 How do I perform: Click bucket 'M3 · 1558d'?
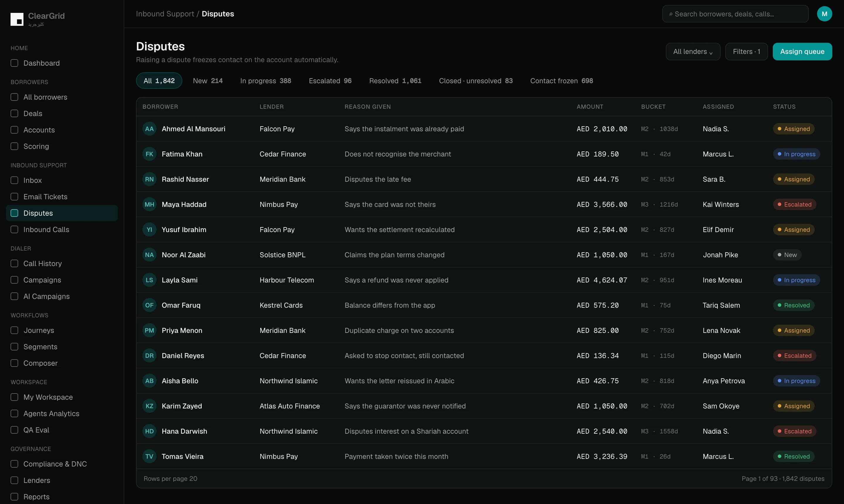[x=660, y=431]
